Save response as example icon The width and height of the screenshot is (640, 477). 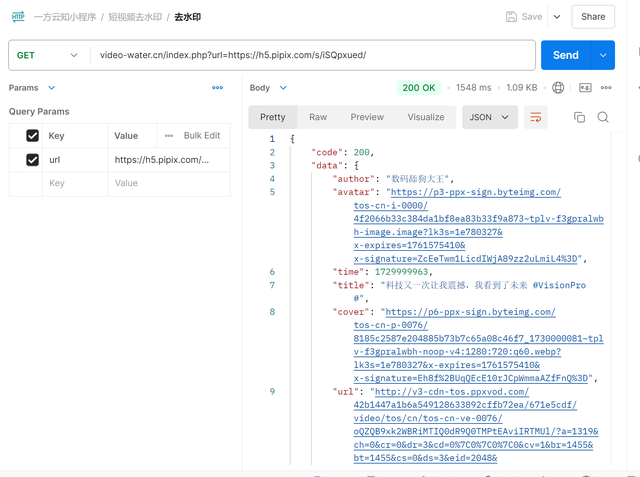click(582, 88)
